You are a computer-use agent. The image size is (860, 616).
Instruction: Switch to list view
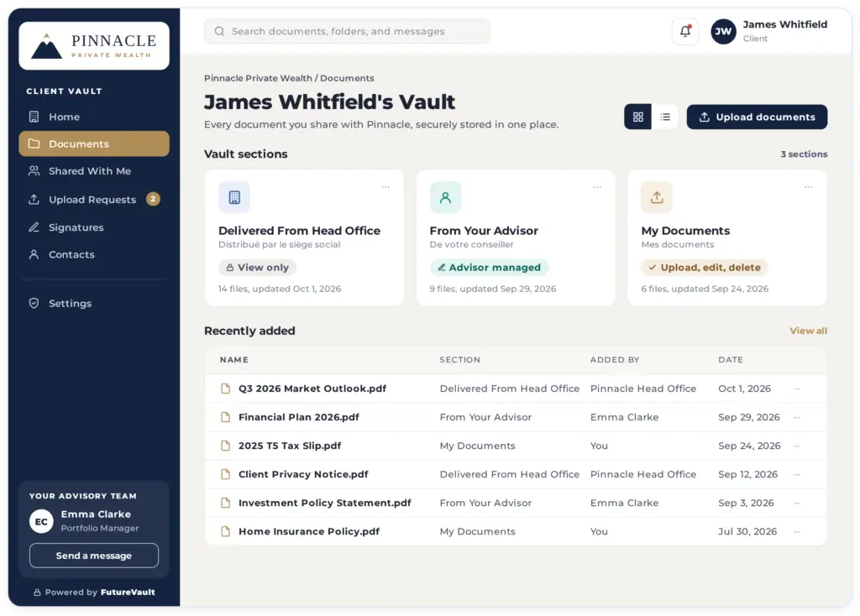pos(665,117)
